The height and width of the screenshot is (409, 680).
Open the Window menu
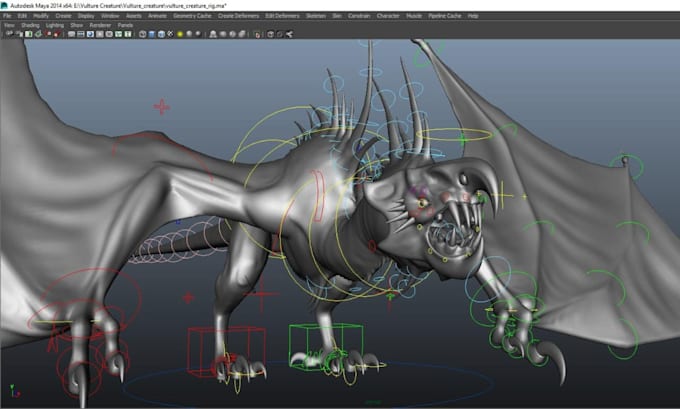click(110, 16)
